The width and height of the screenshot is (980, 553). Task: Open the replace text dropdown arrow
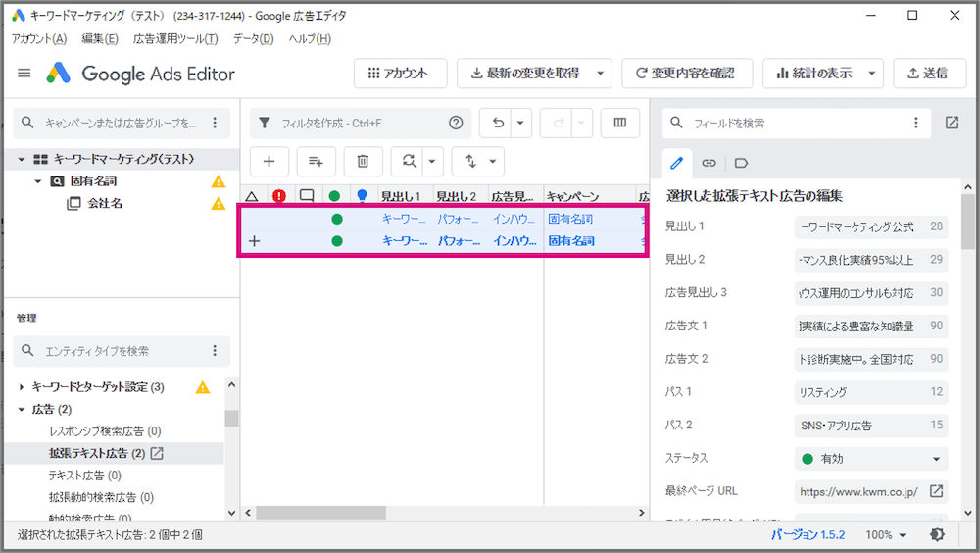432,162
